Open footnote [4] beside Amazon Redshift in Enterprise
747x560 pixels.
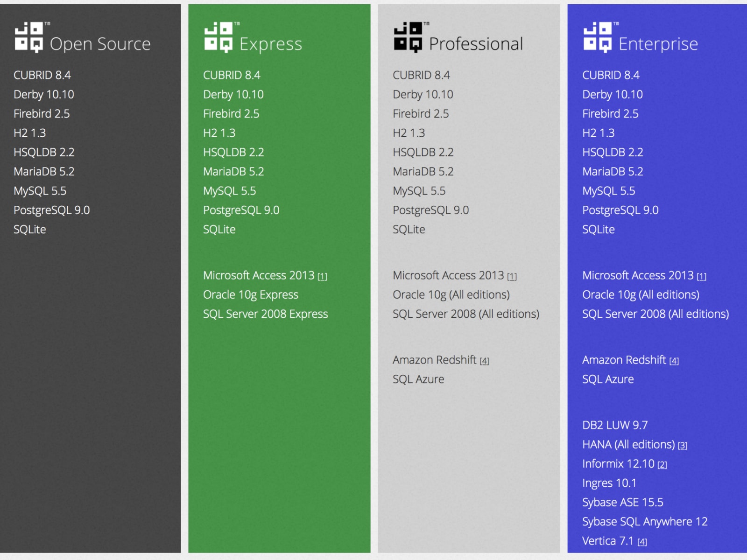674,361
